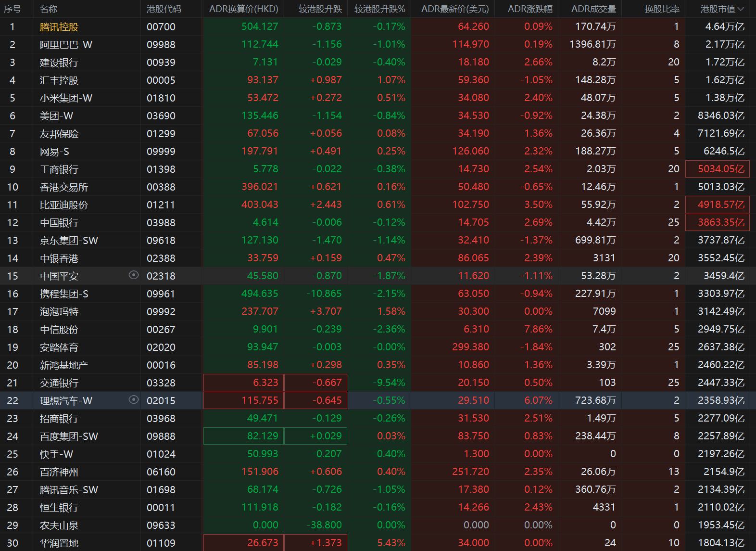This screenshot has width=756, height=551.
Task: Select 京东集团-SW stock name
Action: (69, 241)
